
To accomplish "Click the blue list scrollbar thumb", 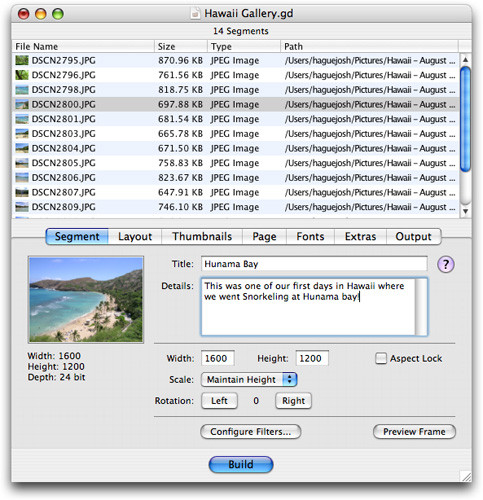I will (x=465, y=119).
